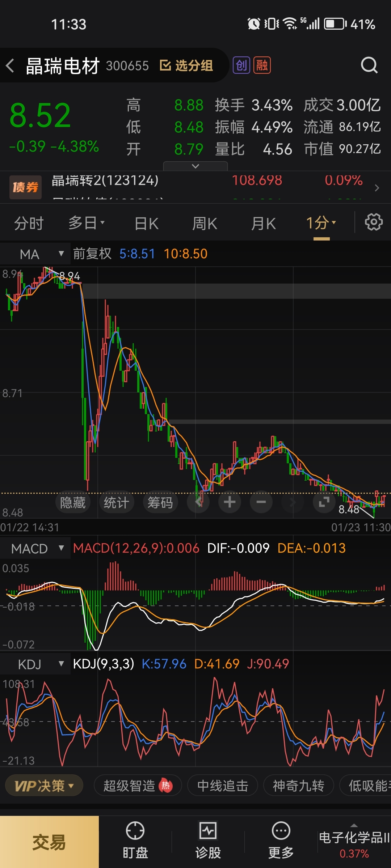
Task: Expand the VIP决策 menu
Action: 44,786
